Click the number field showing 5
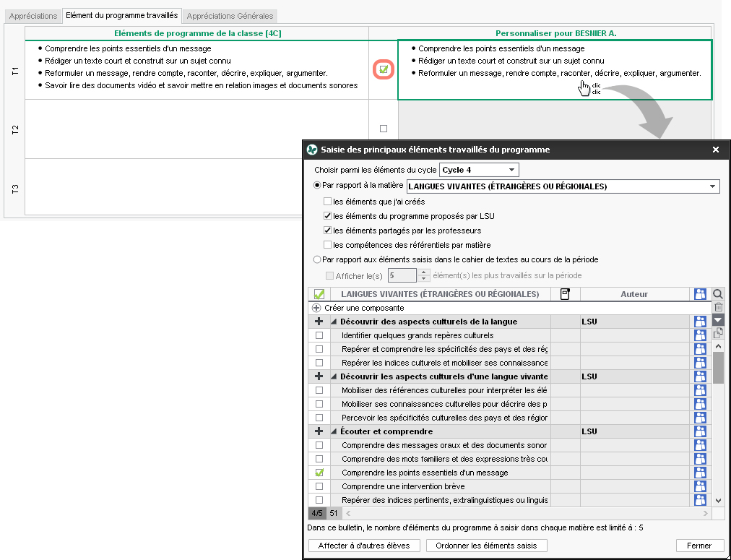This screenshot has height=560, width=731. pyautogui.click(x=402, y=275)
